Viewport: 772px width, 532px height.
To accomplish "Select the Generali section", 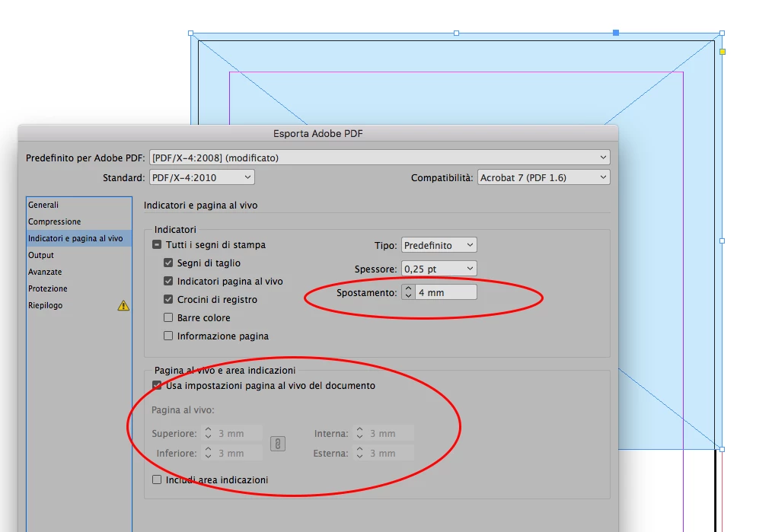I will (78, 205).
